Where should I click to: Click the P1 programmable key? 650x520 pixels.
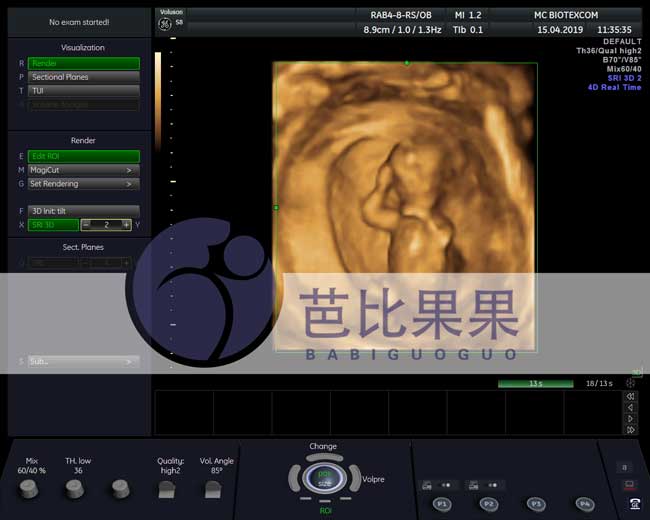(x=442, y=504)
